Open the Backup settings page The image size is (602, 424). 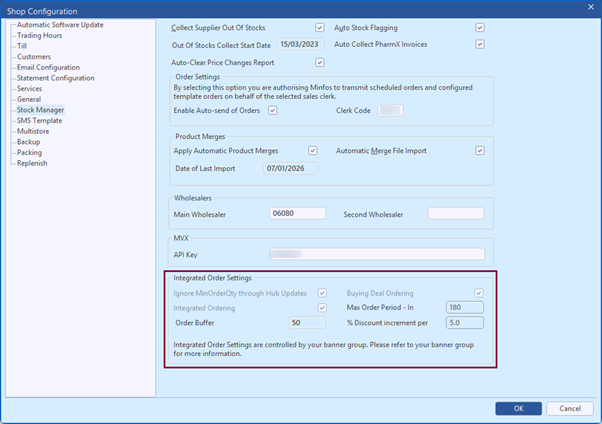[29, 142]
